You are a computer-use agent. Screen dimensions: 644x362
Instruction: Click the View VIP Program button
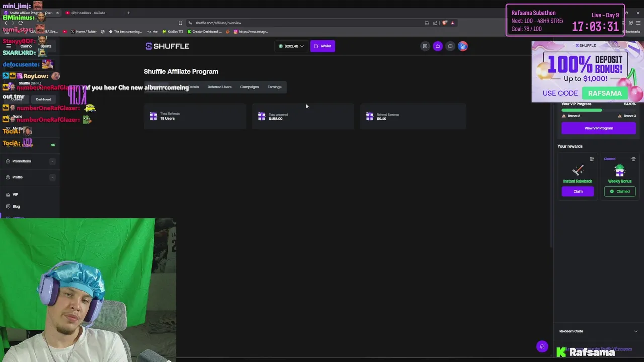tap(599, 128)
